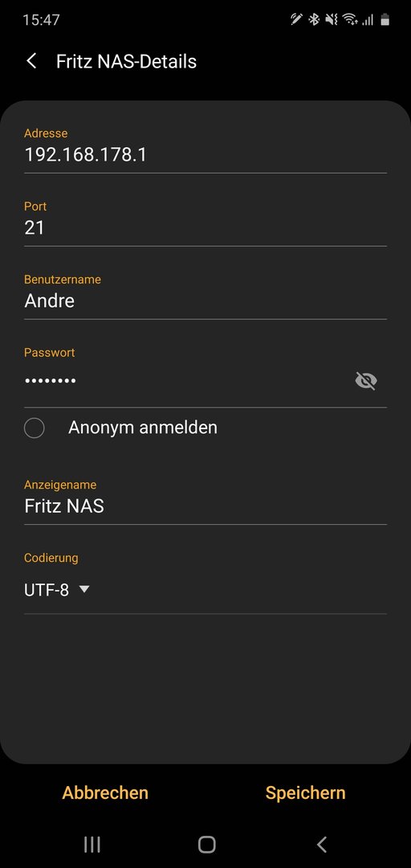Edit the Port field
The height and width of the screenshot is (868, 411).
click(x=205, y=228)
